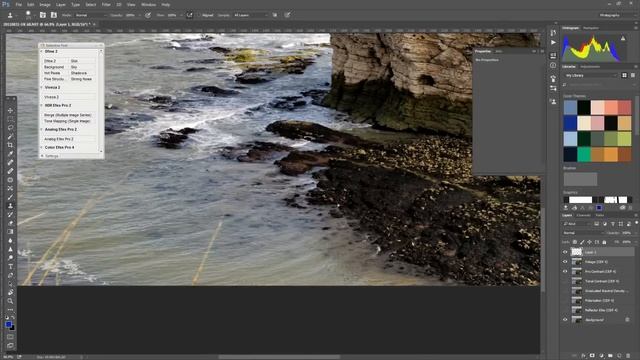Show the Polarization (CEP 4) layer

565,300
